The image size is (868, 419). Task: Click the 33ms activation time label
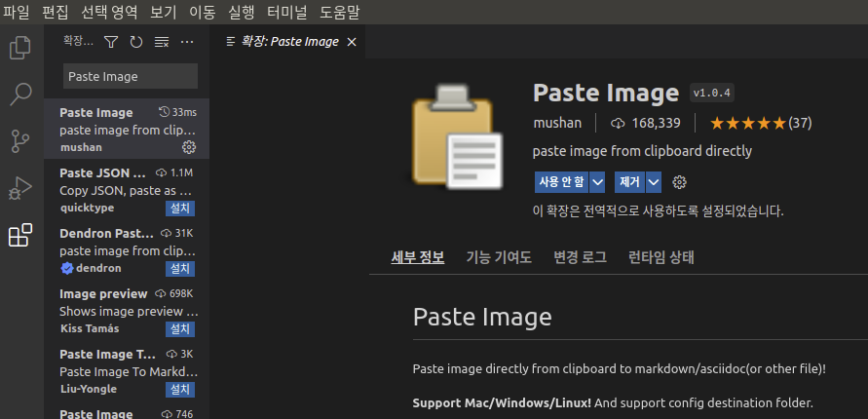(184, 112)
